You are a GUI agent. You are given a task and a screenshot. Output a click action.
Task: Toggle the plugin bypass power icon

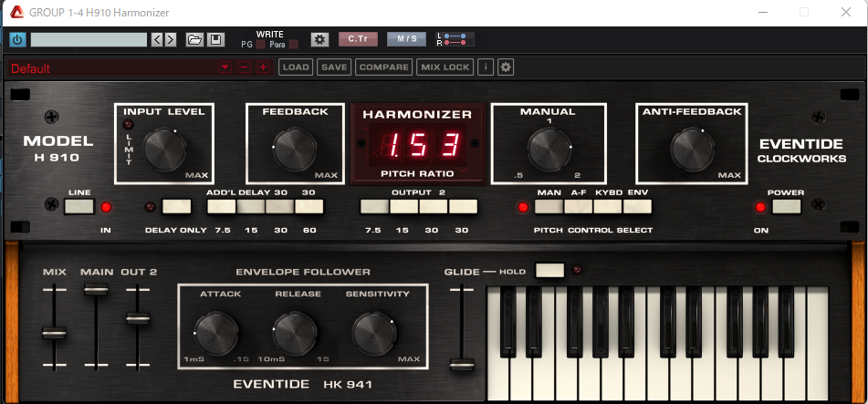coord(17,39)
